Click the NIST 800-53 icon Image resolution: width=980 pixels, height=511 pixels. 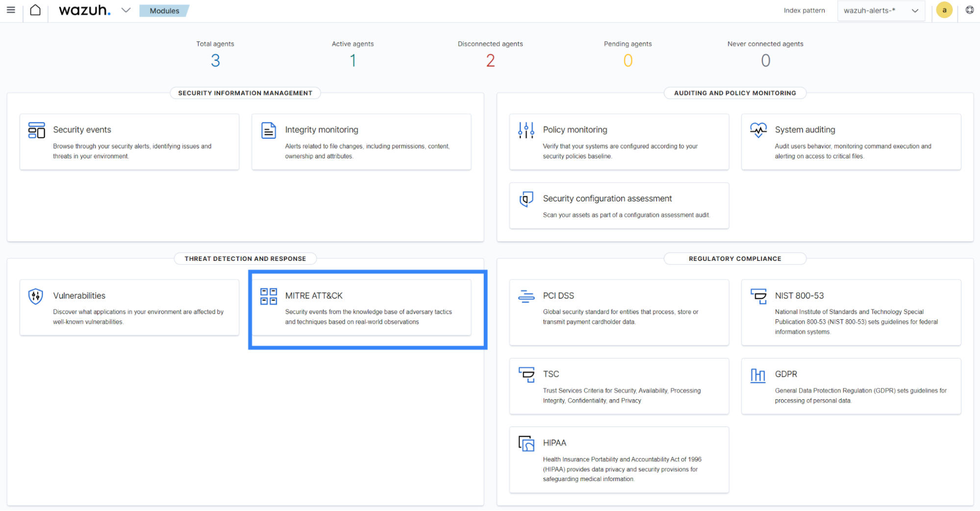758,296
